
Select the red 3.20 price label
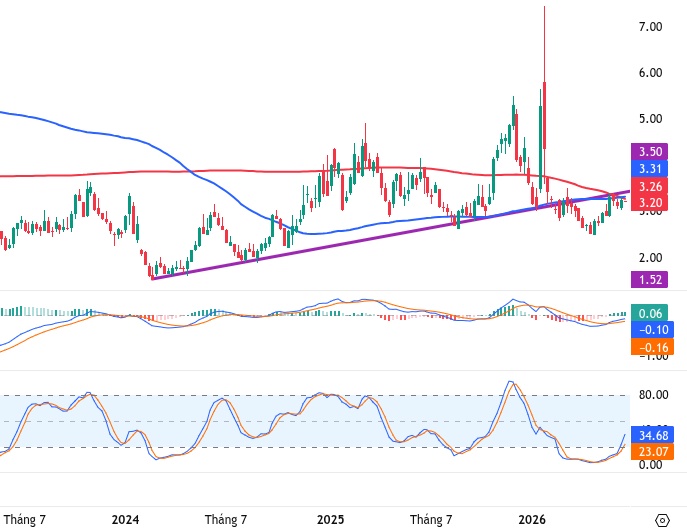649,202
